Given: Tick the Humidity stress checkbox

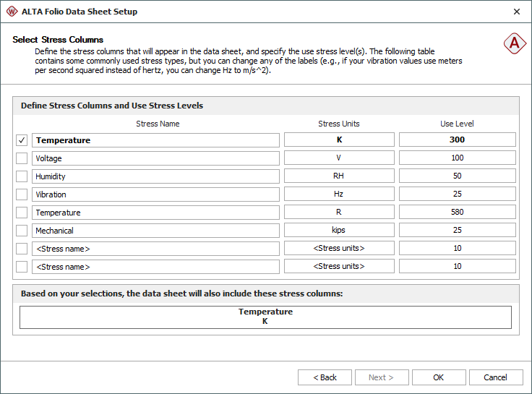Looking at the screenshot, I should point(22,176).
